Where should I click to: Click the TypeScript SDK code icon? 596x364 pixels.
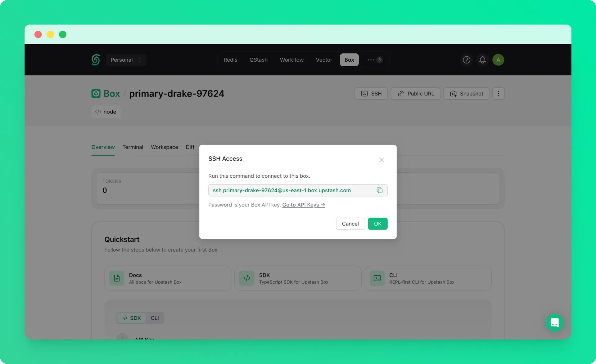pyautogui.click(x=247, y=278)
